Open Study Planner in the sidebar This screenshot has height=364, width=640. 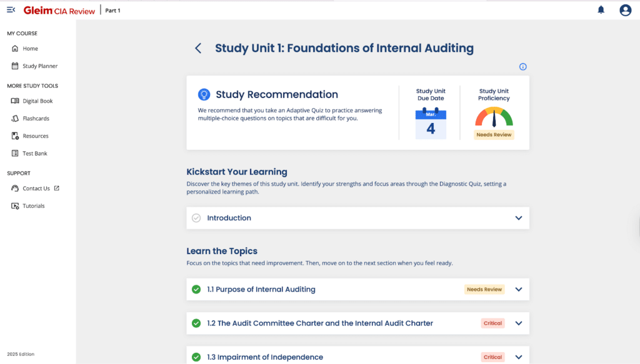(x=39, y=66)
